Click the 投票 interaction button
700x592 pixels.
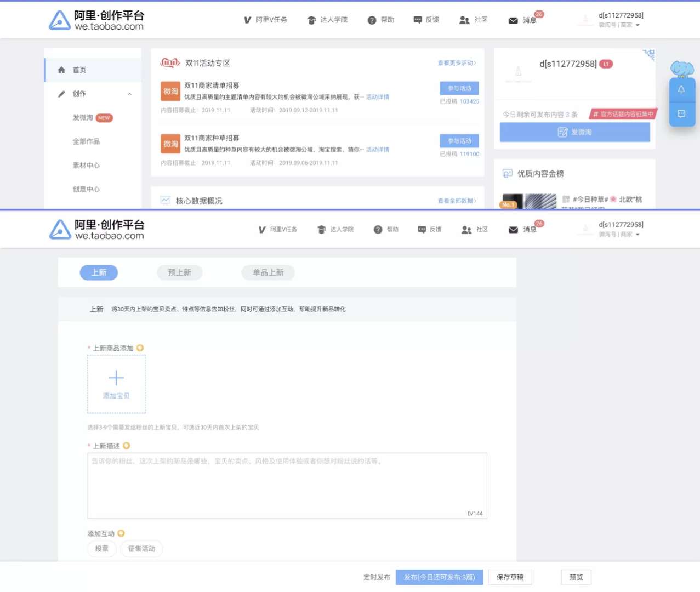pos(102,549)
